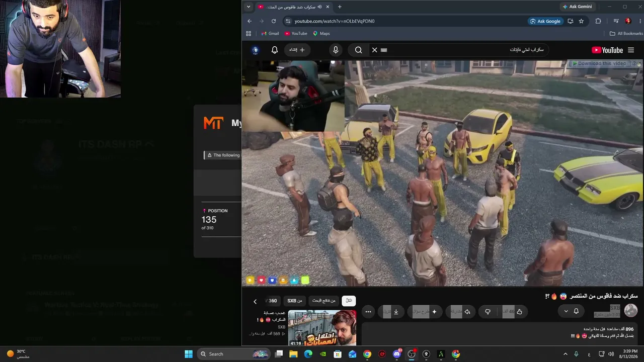Open the subscription notification bell dropdown
Image resolution: width=644 pixels, height=362 pixels.
(571, 311)
